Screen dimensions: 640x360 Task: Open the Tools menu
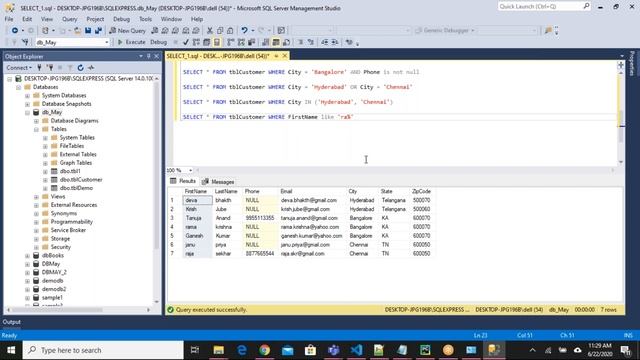[x=145, y=19]
